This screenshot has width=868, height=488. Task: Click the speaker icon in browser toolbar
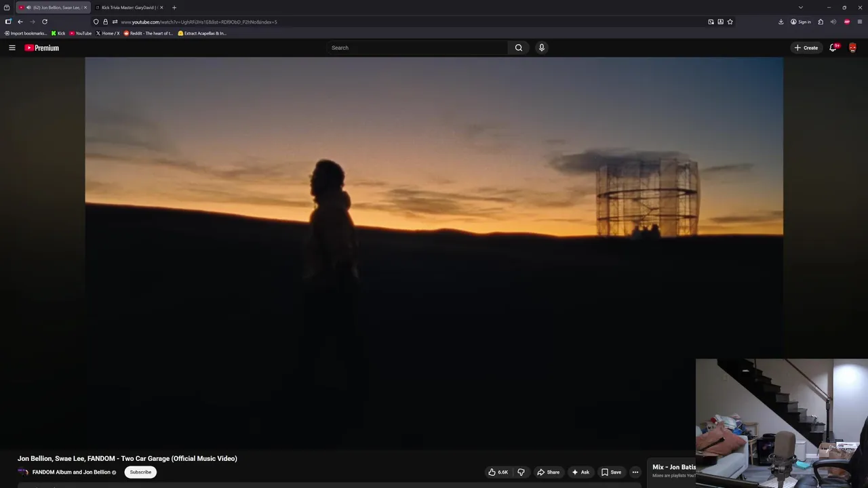click(x=833, y=22)
